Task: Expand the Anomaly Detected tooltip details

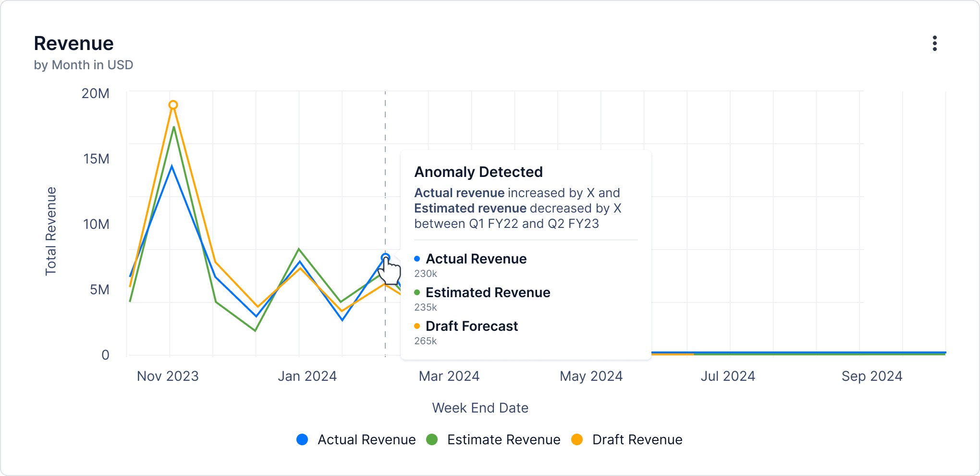Action: click(x=478, y=172)
